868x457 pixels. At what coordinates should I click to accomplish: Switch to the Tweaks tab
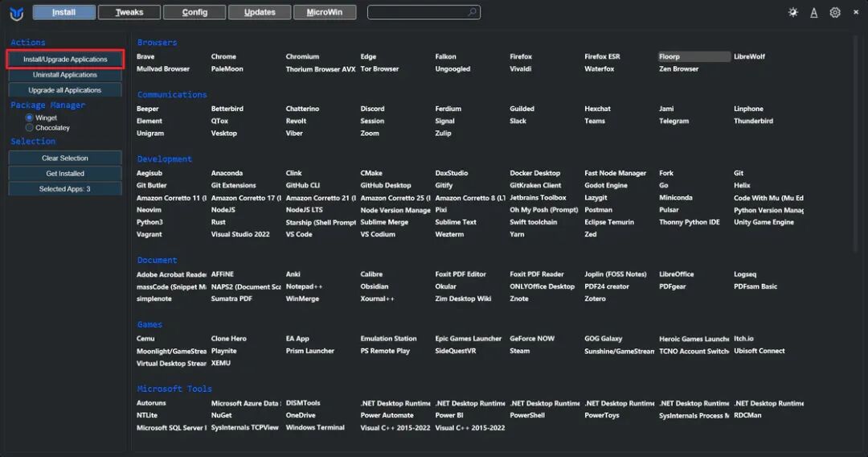click(129, 12)
